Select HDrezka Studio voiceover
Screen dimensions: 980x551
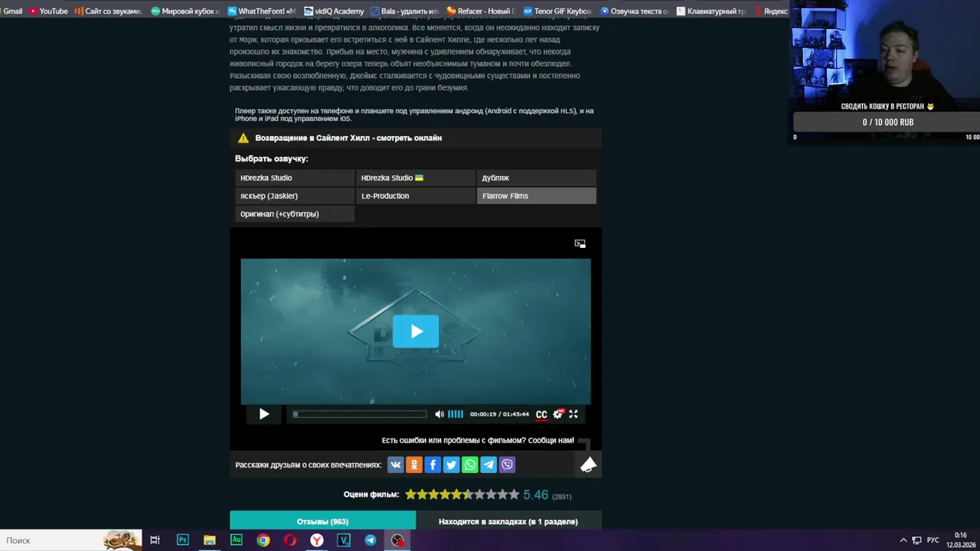[x=295, y=178]
